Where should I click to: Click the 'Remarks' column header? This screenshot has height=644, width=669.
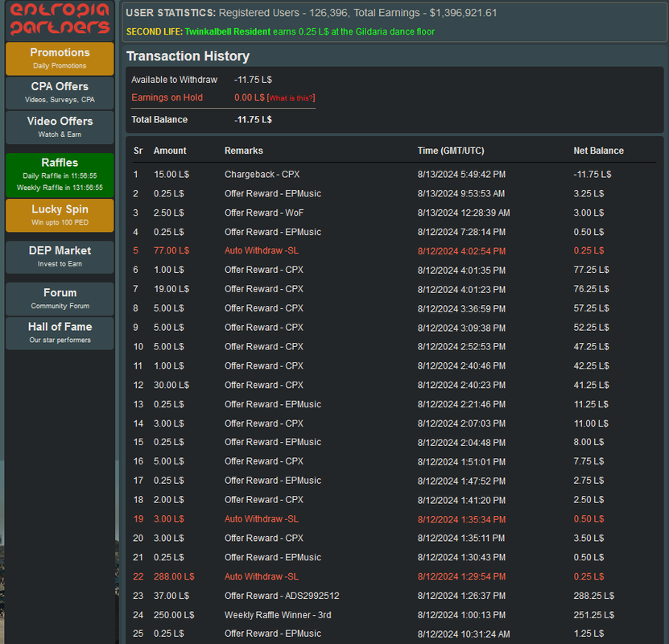(244, 151)
